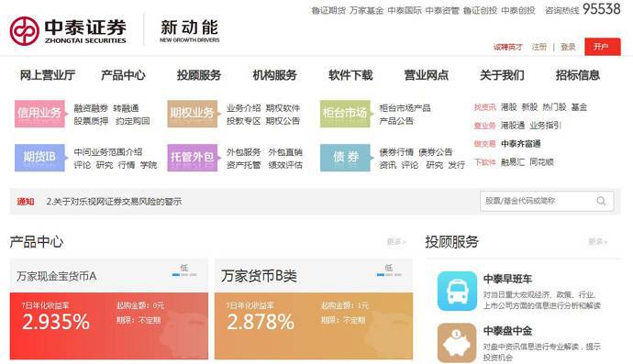
Task: Open 基金 quick link
Action: point(579,107)
